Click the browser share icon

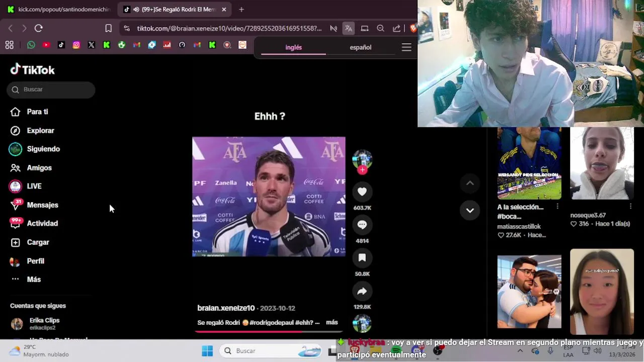coord(396,28)
